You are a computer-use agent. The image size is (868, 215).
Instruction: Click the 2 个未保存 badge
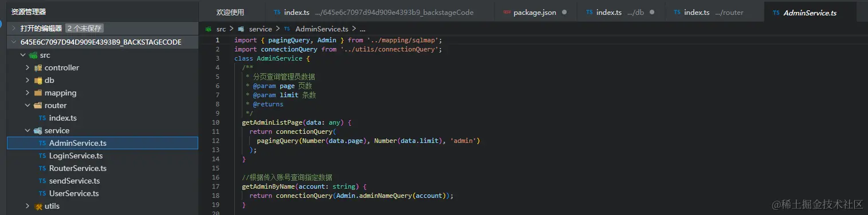coord(84,28)
